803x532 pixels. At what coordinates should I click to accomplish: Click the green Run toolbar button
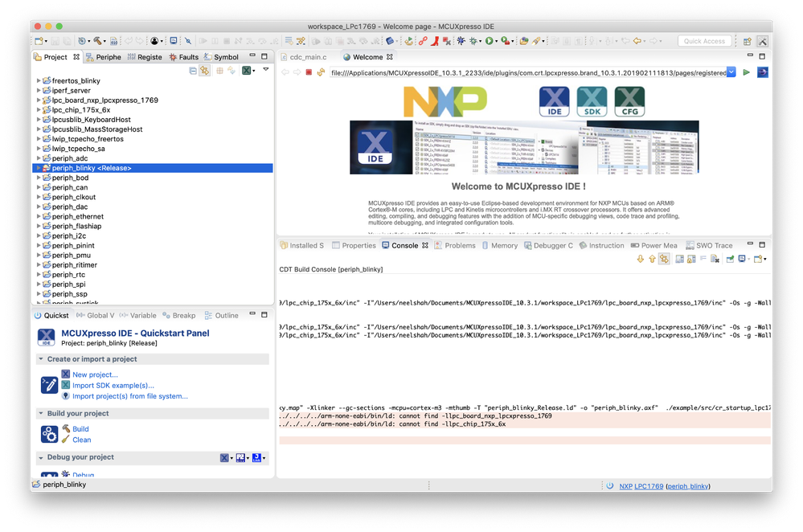[x=489, y=41]
